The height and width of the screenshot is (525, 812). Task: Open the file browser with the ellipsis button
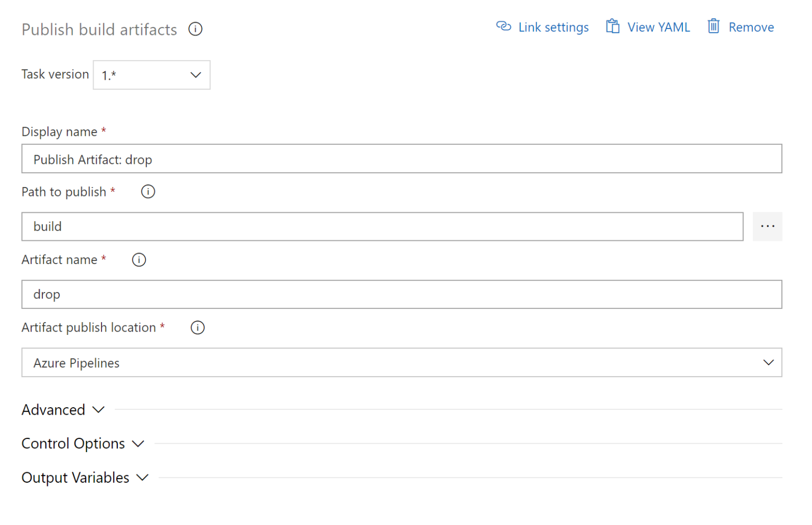click(x=767, y=226)
